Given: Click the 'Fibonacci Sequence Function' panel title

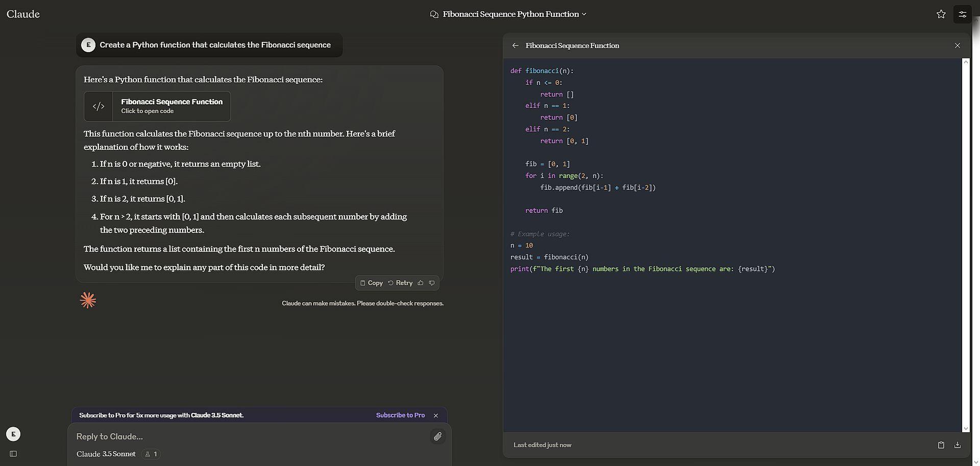Looking at the screenshot, I should click(x=572, y=45).
